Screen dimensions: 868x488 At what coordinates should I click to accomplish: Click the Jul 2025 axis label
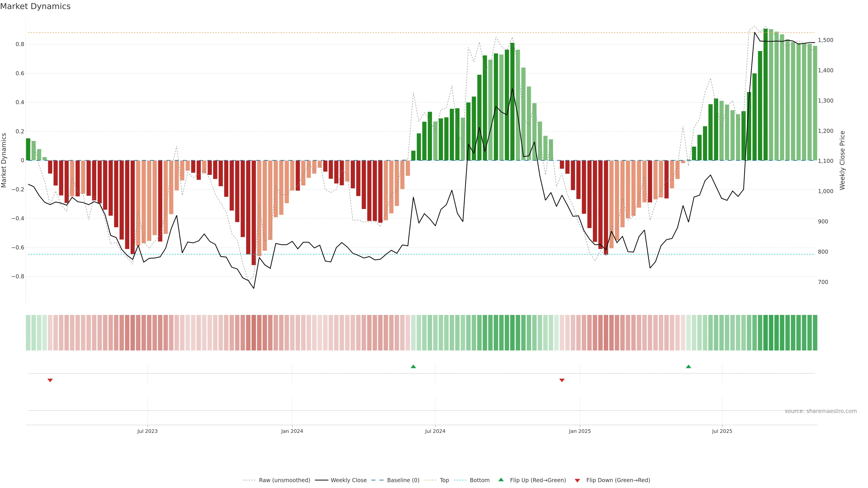coord(722,431)
